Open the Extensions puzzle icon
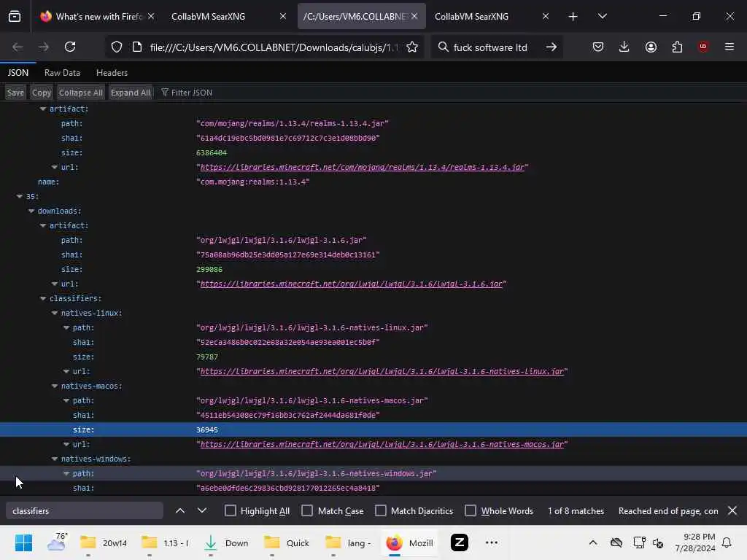747x560 pixels. click(677, 47)
